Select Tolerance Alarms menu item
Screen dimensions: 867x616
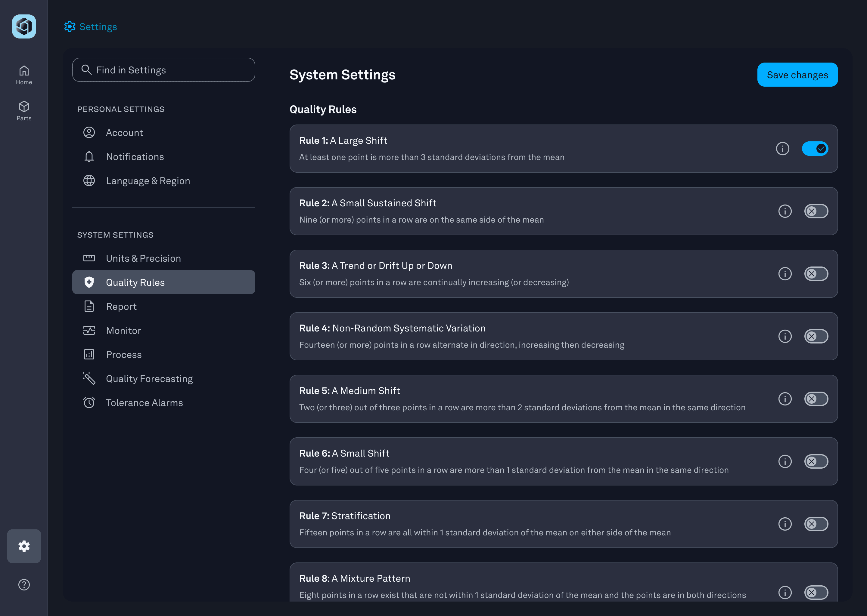click(144, 403)
